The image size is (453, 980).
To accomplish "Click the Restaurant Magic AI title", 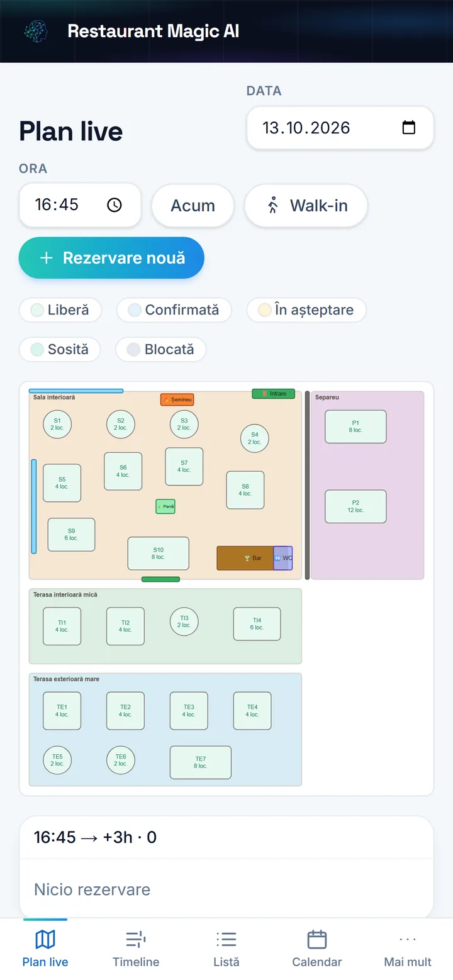I will coord(154,31).
